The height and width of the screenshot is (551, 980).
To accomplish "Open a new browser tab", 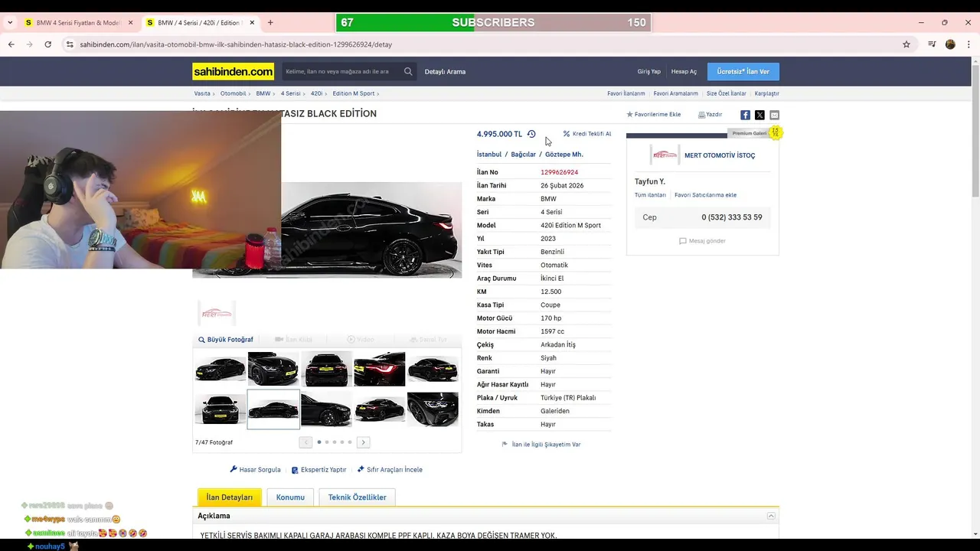I will point(270,23).
